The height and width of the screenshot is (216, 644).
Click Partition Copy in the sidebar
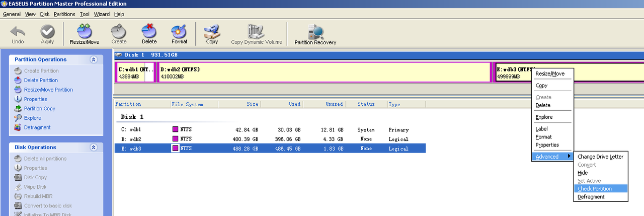click(x=40, y=109)
